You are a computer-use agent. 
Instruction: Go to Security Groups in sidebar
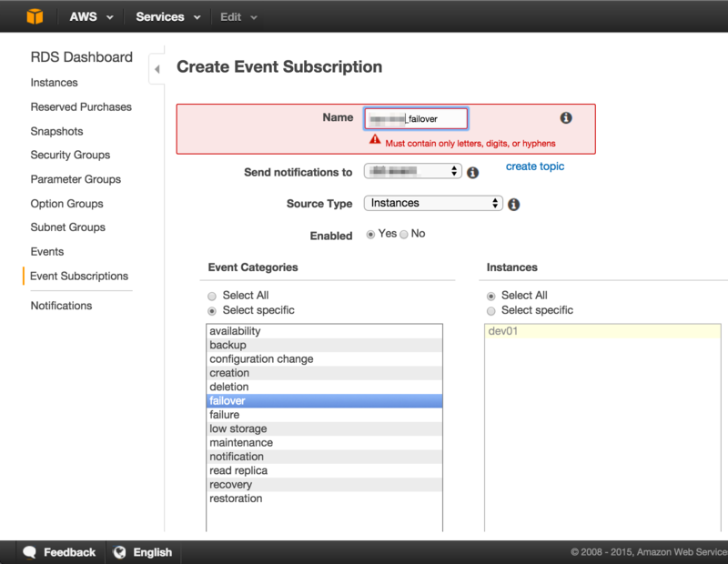click(71, 155)
